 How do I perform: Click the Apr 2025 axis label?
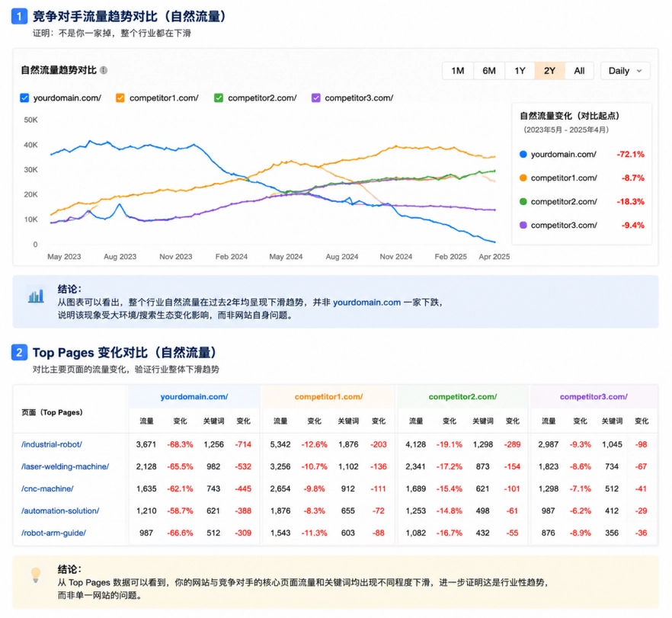coord(494,256)
